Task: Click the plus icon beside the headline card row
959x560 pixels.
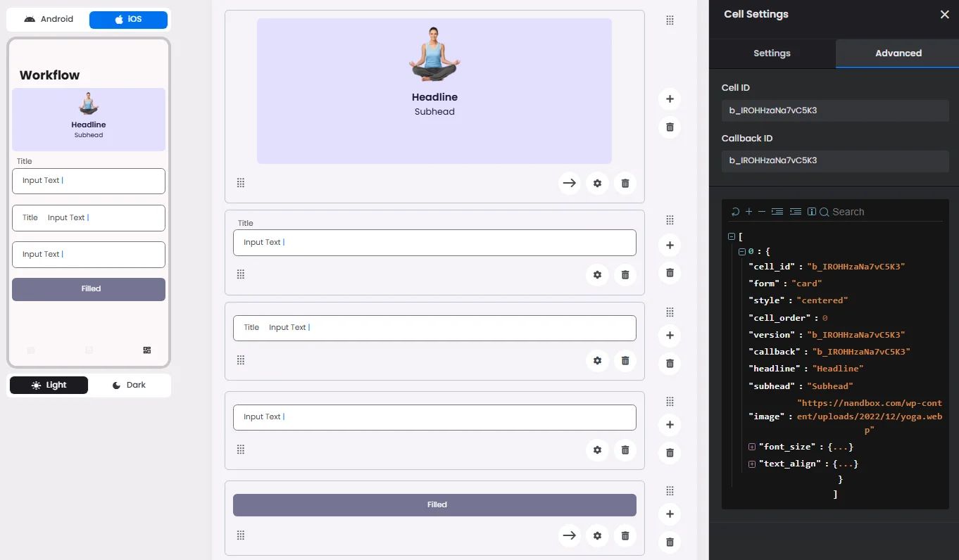Action: coord(670,99)
